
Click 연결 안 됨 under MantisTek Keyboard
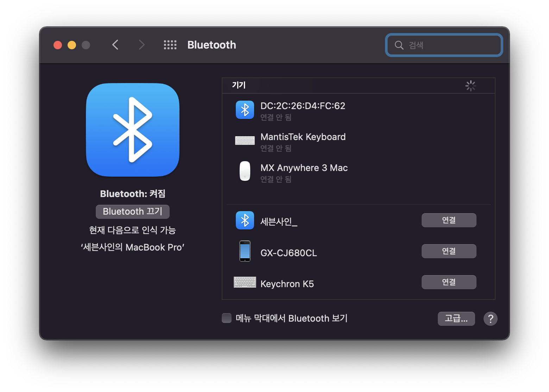coord(276,148)
